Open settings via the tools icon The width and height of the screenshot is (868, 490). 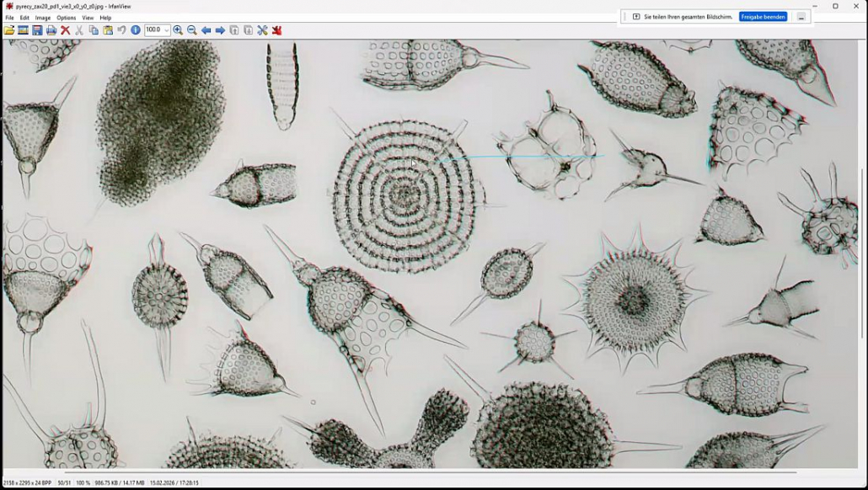coord(262,30)
